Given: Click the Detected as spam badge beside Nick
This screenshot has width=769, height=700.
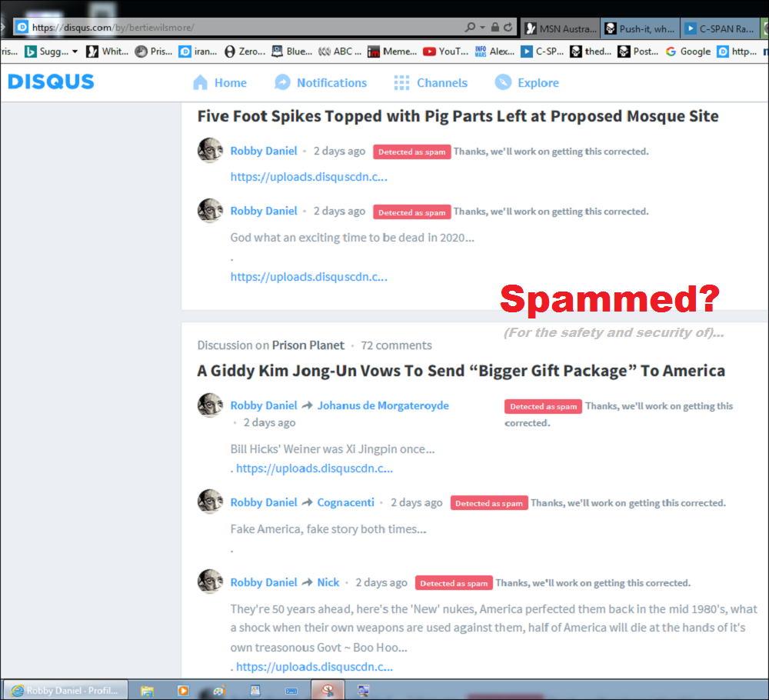Looking at the screenshot, I should 454,583.
